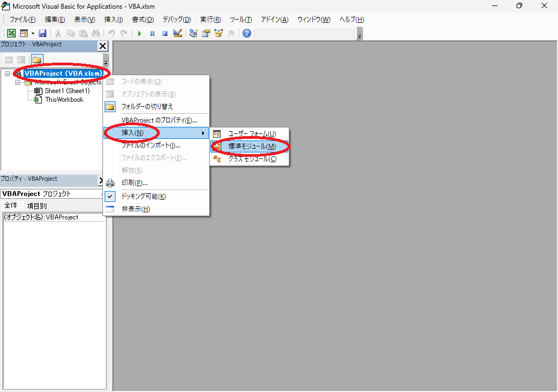The width and height of the screenshot is (558, 392).
Task: Open the 書式(O) menu
Action: pyautogui.click(x=143, y=20)
